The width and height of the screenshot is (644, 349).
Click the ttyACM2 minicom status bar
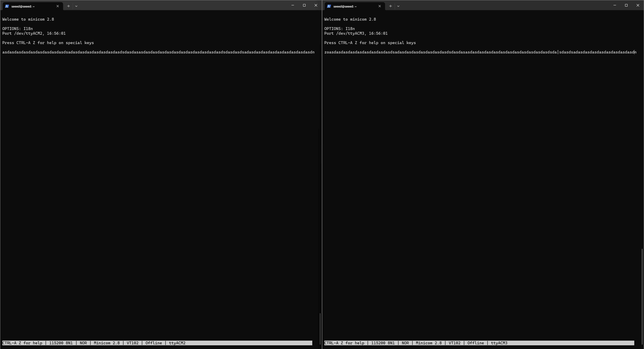click(x=157, y=343)
